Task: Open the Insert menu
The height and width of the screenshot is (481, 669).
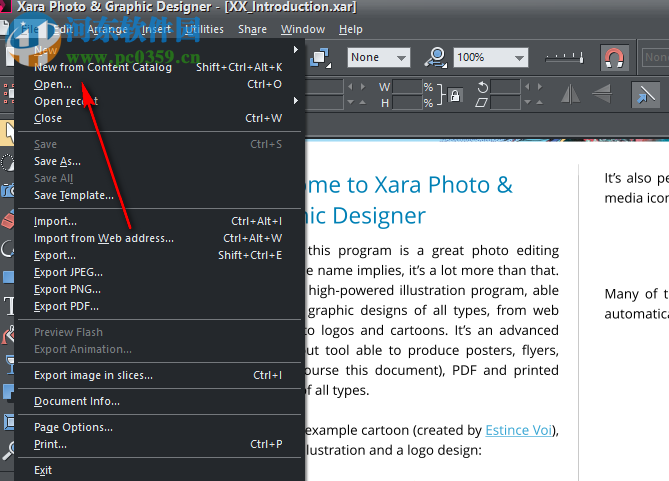Action: (x=156, y=29)
